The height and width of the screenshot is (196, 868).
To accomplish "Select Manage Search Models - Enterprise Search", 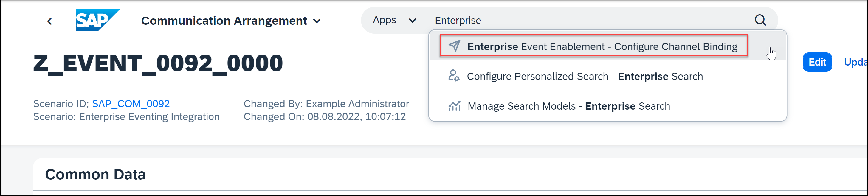I will click(x=607, y=106).
